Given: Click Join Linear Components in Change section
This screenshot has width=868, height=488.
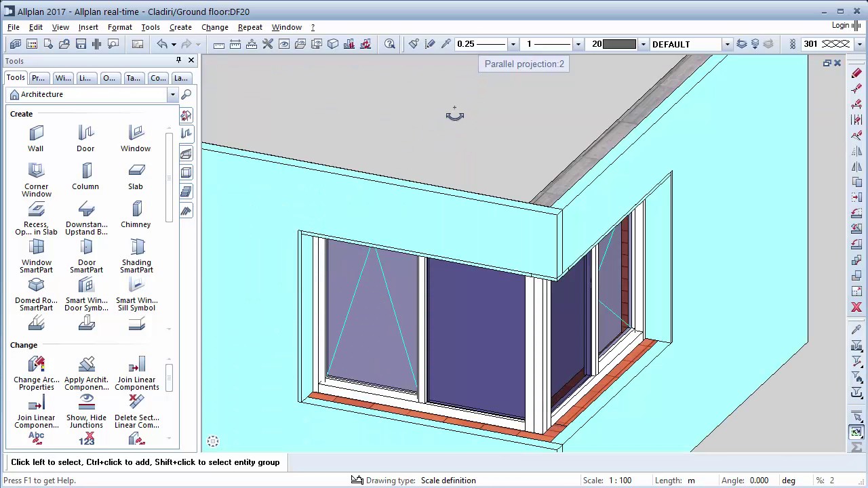Looking at the screenshot, I should coord(136,373).
